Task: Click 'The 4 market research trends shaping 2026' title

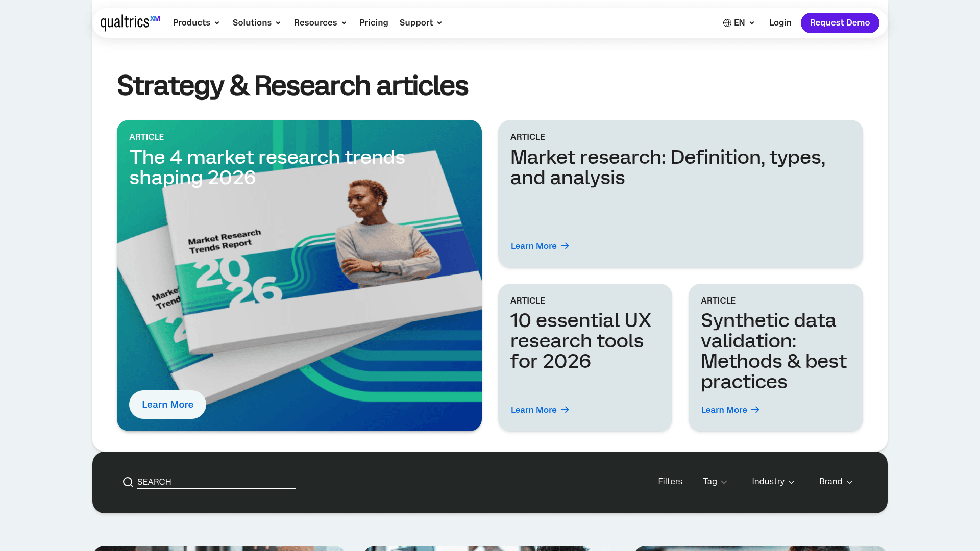Action: [267, 167]
